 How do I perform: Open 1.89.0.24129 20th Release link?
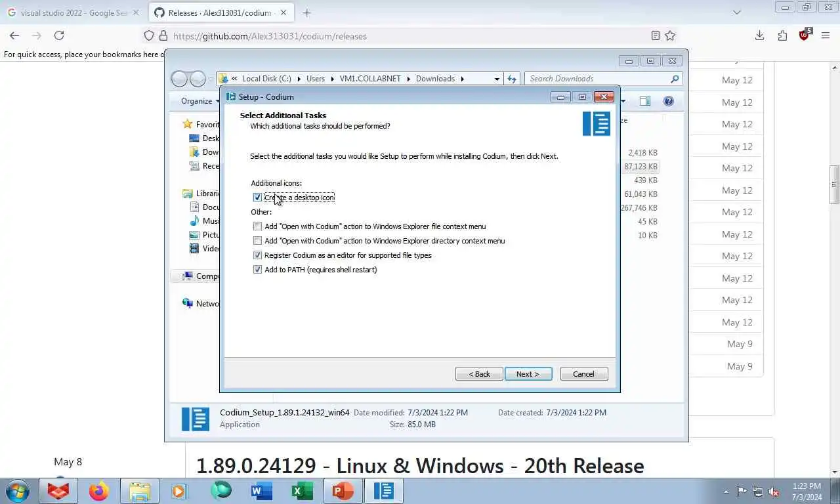(420, 466)
